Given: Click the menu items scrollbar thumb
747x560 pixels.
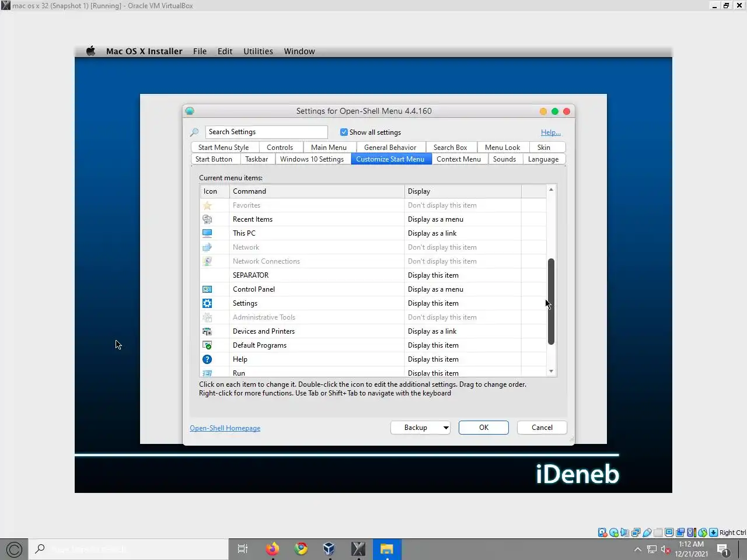Looking at the screenshot, I should 551,302.
